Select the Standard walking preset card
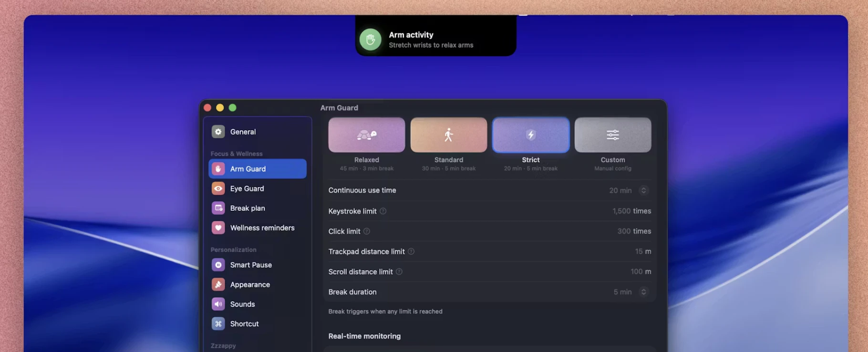This screenshot has height=352, width=868. point(449,135)
